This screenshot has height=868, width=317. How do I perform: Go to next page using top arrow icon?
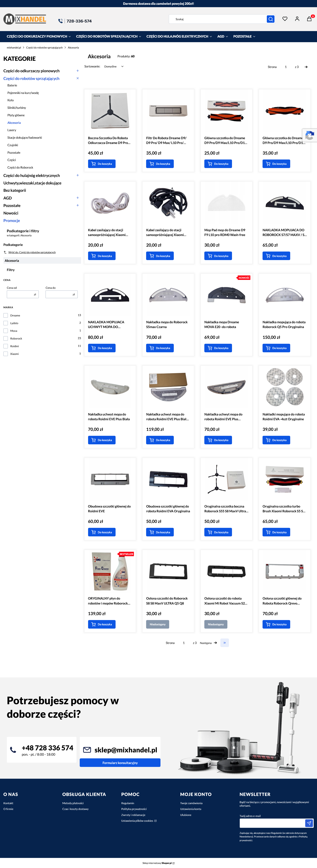tap(306, 67)
